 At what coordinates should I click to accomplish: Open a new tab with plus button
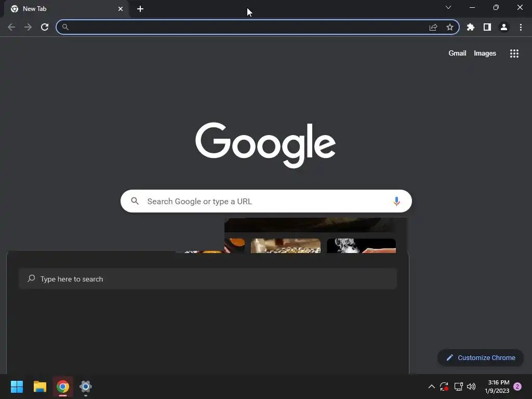(x=140, y=9)
